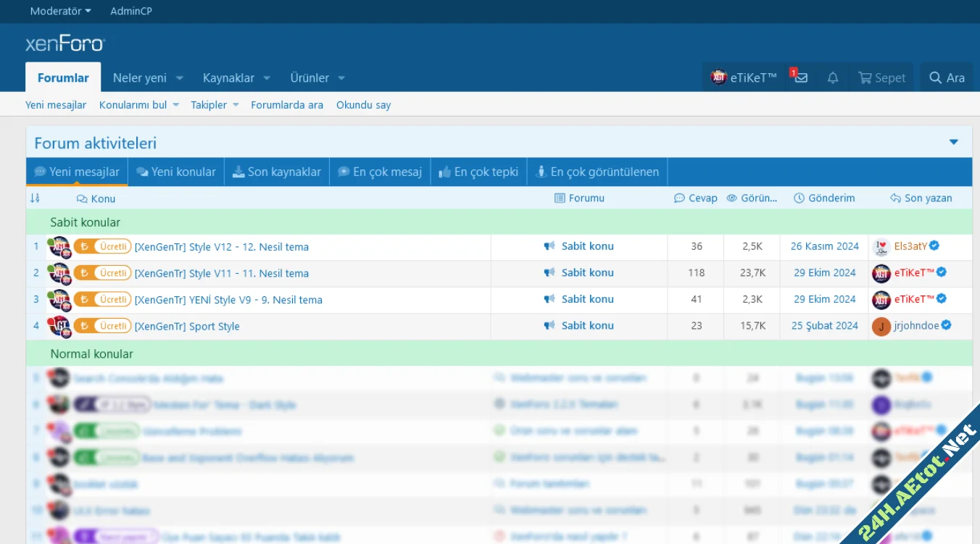
Task: Open the AdminCP link
Action: point(131,11)
